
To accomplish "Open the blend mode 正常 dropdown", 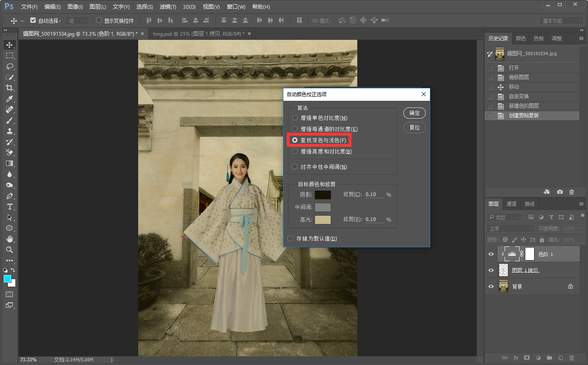I will 511,229.
